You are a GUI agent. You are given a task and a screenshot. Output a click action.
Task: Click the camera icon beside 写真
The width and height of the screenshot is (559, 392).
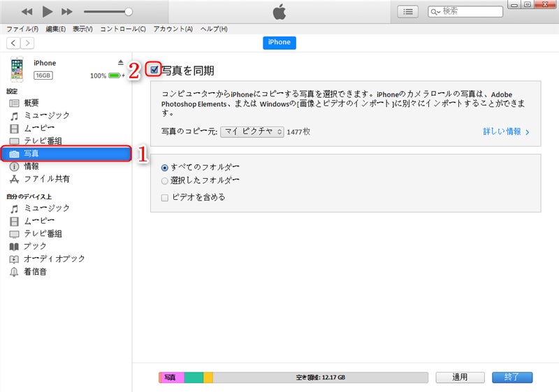(14, 154)
